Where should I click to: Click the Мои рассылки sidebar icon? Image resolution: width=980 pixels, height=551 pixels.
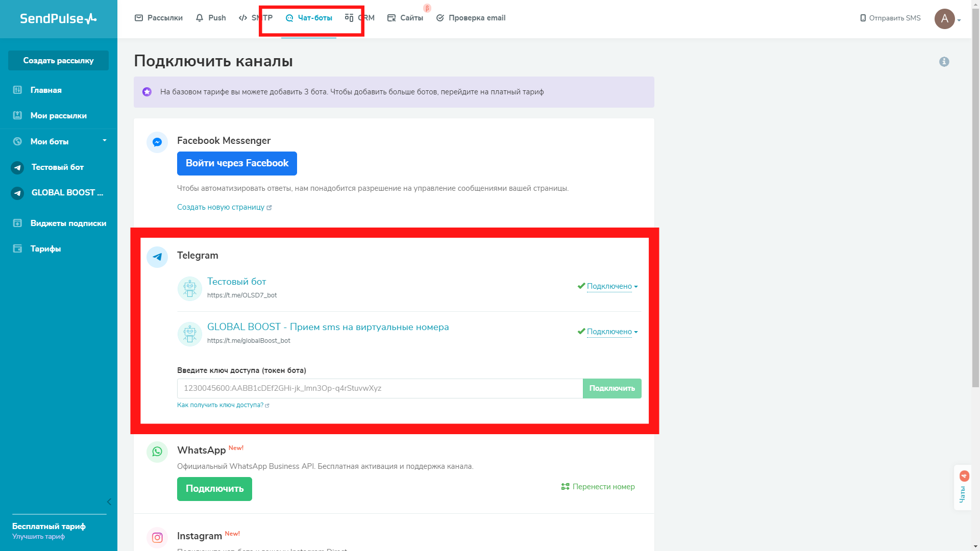pos(17,115)
